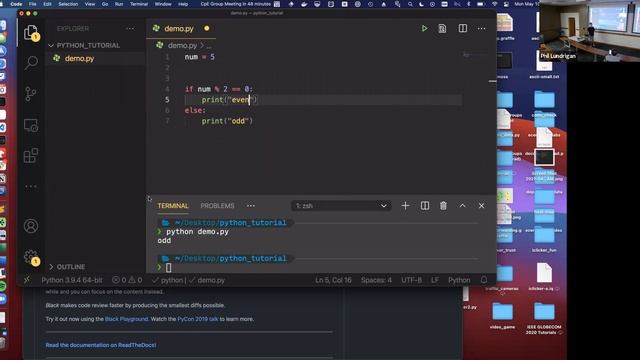Collapse the PYTHON_TUTORIAL folder section
The height and width of the screenshot is (360, 640).
[84, 45]
